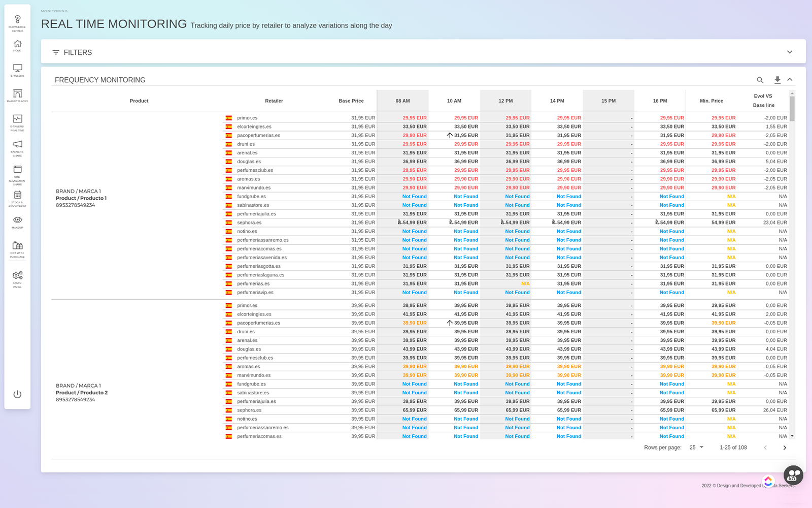This screenshot has height=508, width=812.
Task: Click Not Found for fundgrube.es 08 AM Product 1
Action: click(x=415, y=196)
